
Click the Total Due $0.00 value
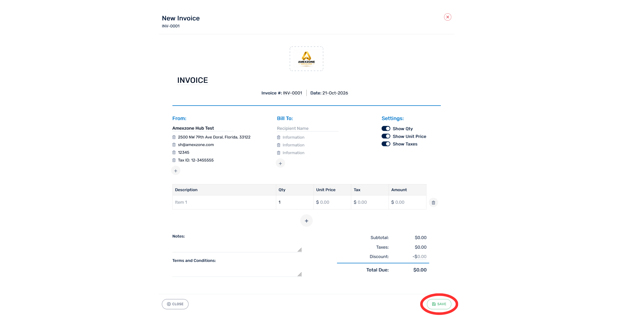(420, 270)
